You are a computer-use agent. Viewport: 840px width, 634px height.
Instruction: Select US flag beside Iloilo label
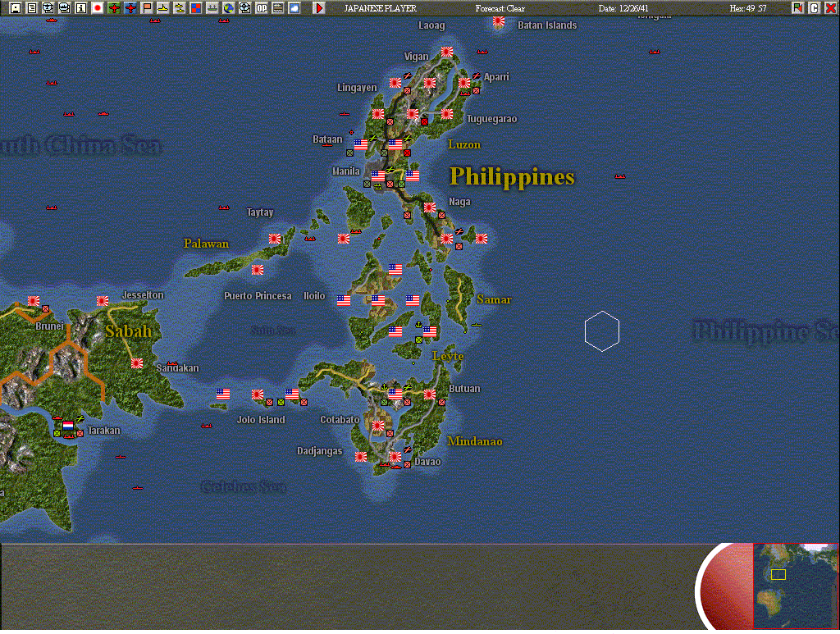point(344,300)
